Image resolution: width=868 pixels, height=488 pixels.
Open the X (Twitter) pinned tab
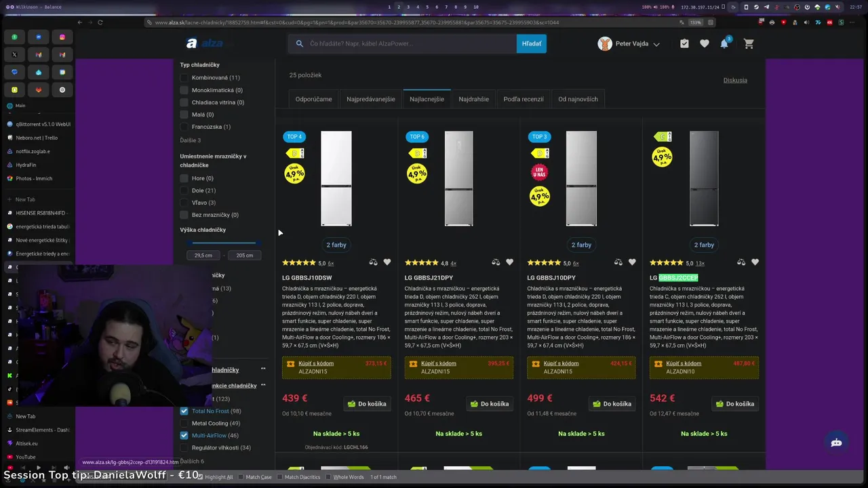click(x=14, y=54)
